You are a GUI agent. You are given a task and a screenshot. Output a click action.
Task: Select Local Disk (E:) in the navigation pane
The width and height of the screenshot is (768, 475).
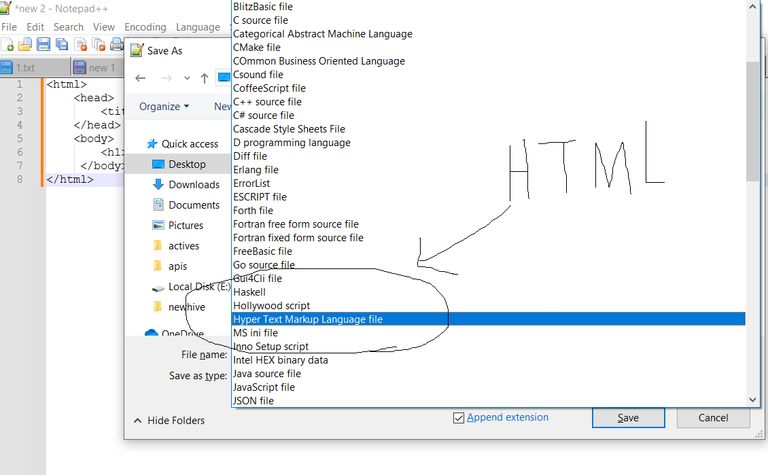(191, 286)
